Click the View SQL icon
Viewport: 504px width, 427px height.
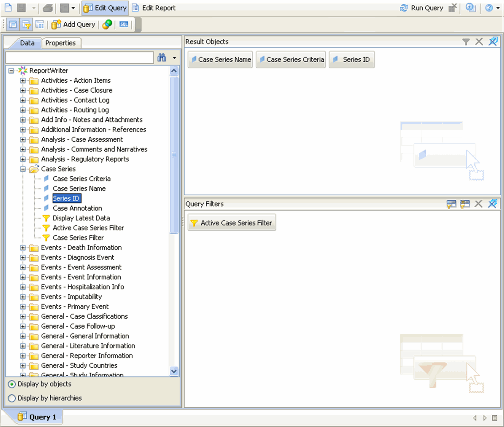coord(124,24)
